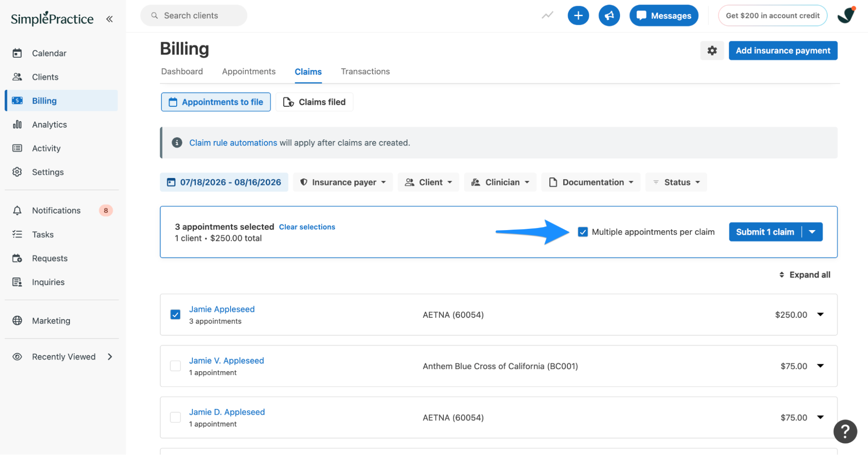The image size is (868, 455).
Task: Click the Tasks checklist icon
Action: 17,234
